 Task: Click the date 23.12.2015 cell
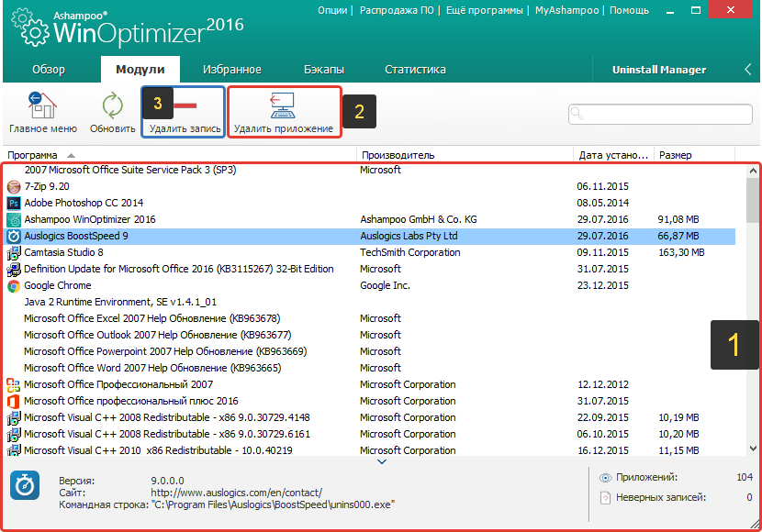coord(602,285)
